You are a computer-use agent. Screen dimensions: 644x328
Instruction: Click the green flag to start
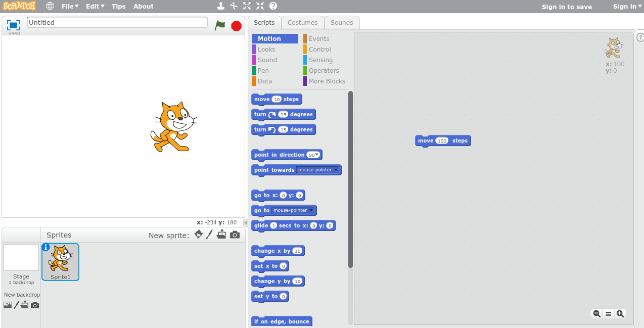click(220, 25)
